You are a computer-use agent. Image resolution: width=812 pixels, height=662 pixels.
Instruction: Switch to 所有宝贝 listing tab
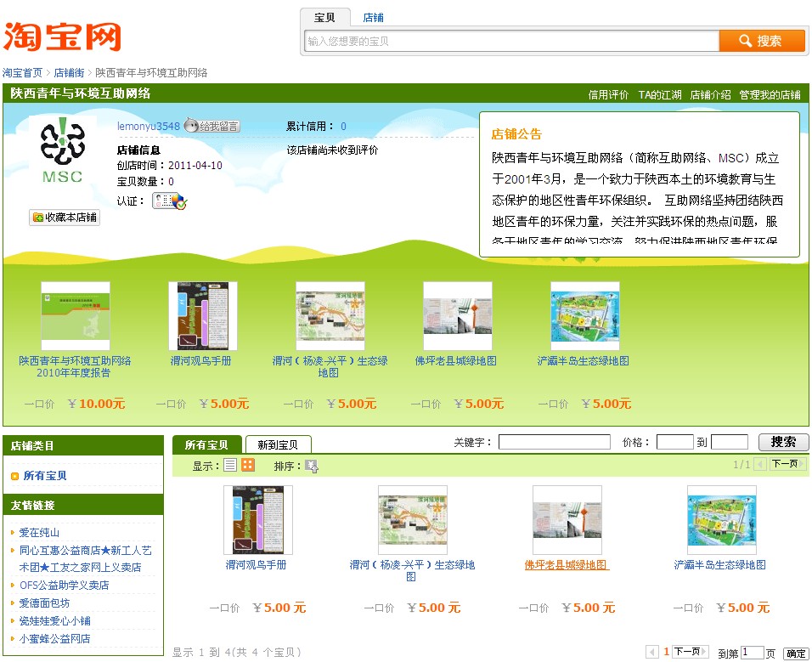[206, 444]
